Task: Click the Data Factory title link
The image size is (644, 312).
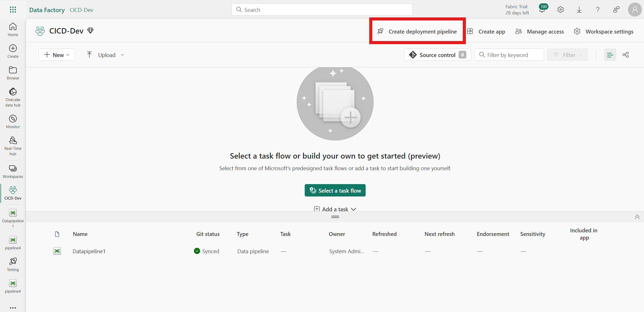Action: point(47,10)
